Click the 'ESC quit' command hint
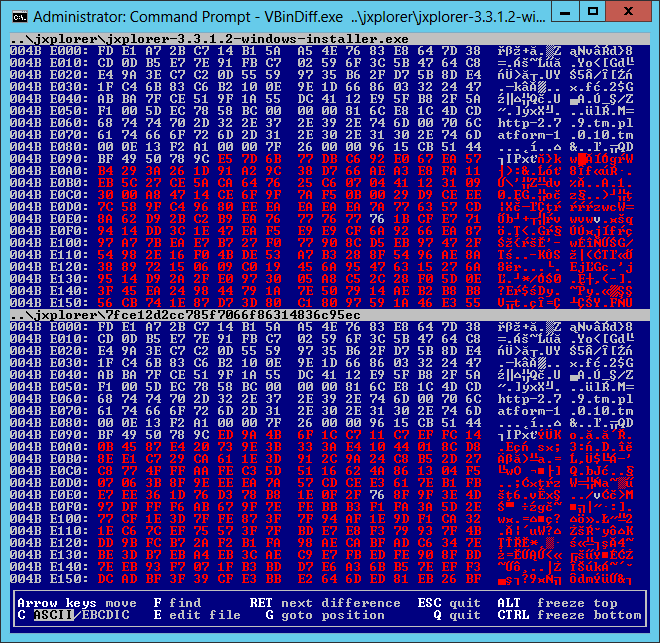The image size is (660, 643). pyautogui.click(x=449, y=603)
